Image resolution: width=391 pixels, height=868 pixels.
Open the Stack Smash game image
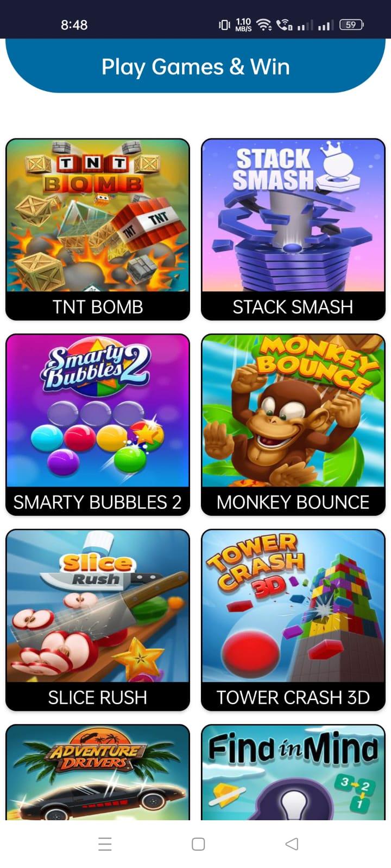click(293, 215)
